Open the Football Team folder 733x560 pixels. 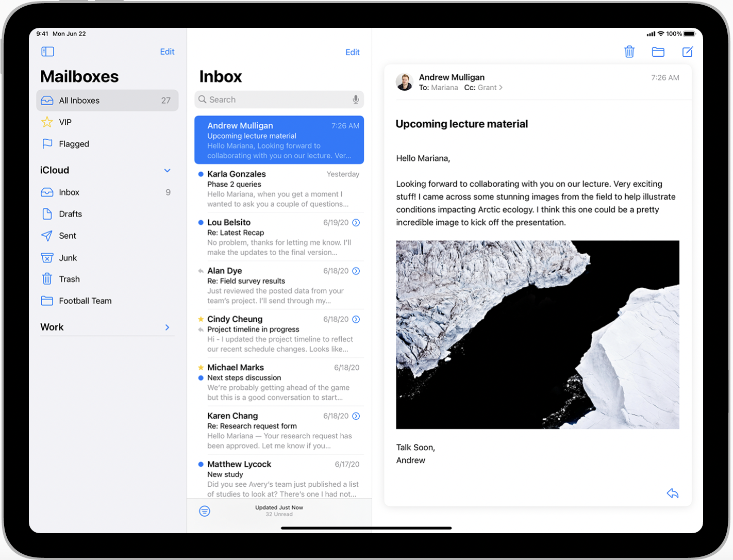tap(107, 301)
